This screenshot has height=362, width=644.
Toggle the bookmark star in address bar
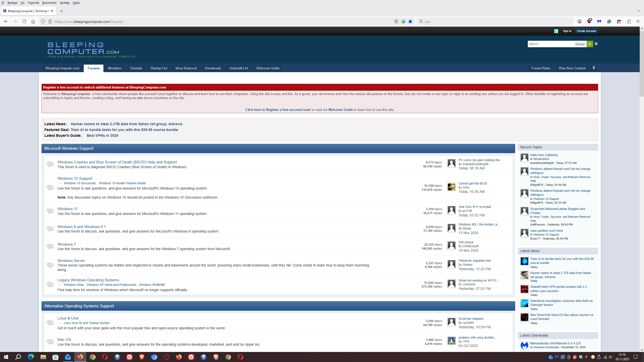coord(410,22)
